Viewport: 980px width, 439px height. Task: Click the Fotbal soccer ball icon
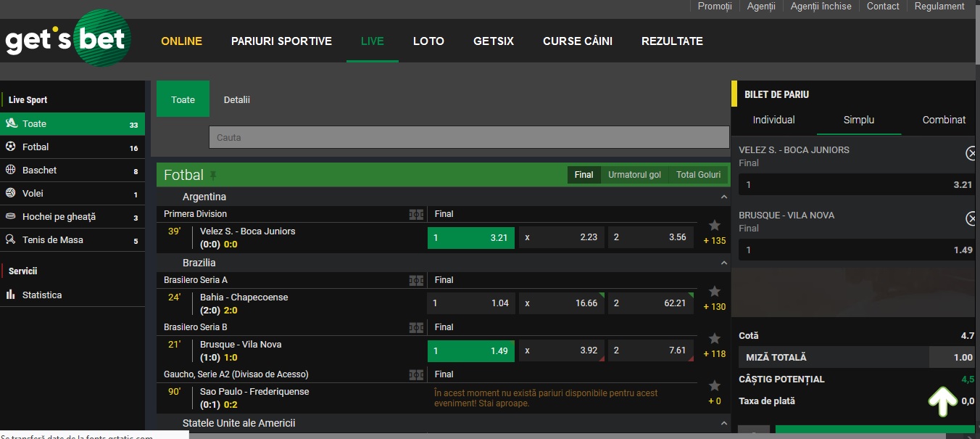tap(11, 147)
